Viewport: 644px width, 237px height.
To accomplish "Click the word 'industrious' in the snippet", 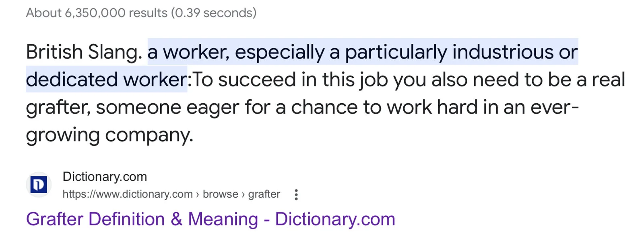I will click(503, 52).
